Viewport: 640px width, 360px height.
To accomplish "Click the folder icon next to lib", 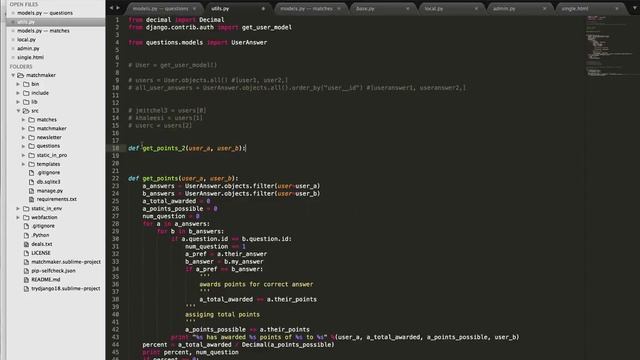I will (x=26, y=102).
